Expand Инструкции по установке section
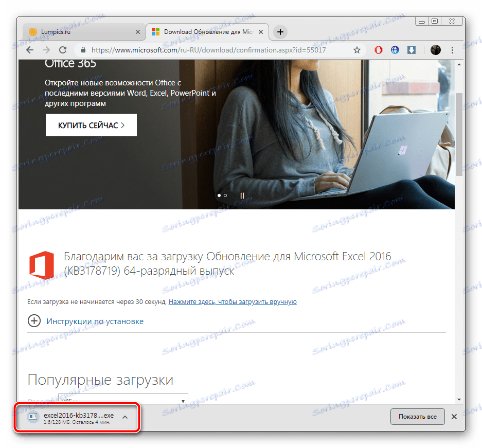Image resolution: width=482 pixels, height=448 pixels. coord(34,321)
